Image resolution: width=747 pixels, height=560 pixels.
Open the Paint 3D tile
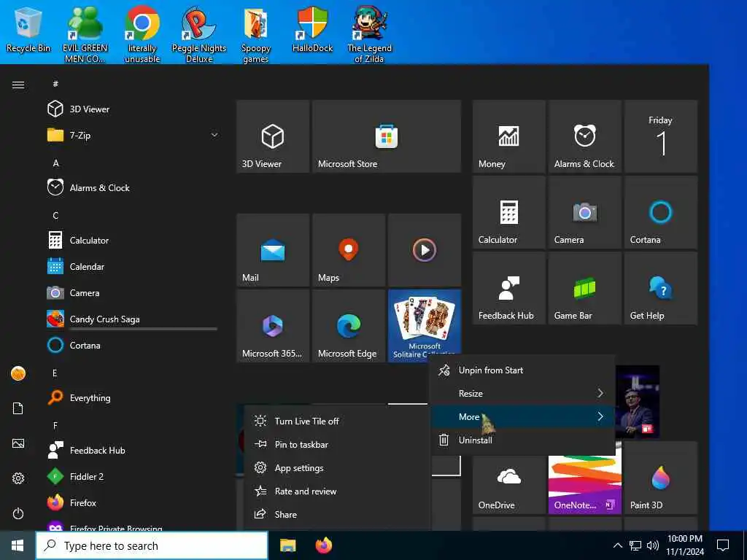pos(661,478)
